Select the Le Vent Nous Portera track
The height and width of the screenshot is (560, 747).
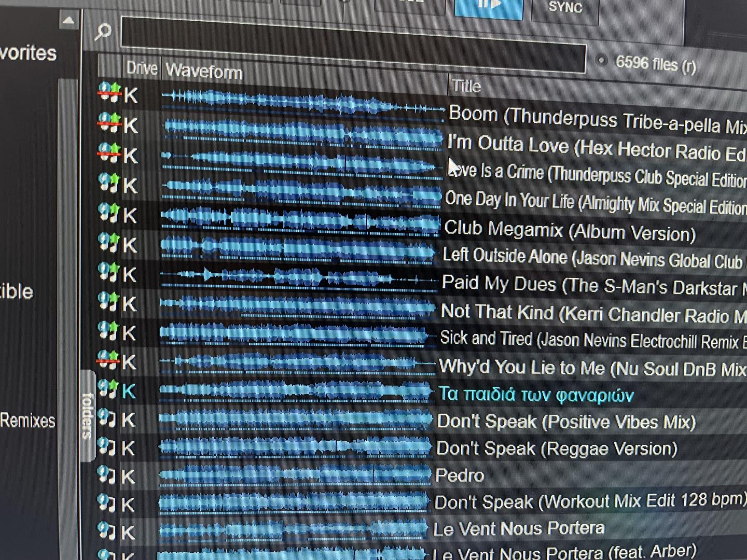(x=519, y=528)
